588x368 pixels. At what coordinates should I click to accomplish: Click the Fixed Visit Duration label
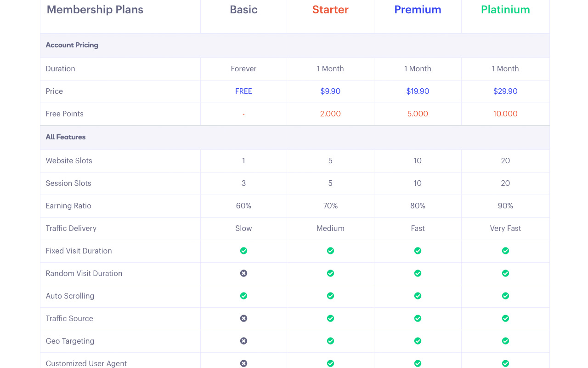tap(79, 251)
